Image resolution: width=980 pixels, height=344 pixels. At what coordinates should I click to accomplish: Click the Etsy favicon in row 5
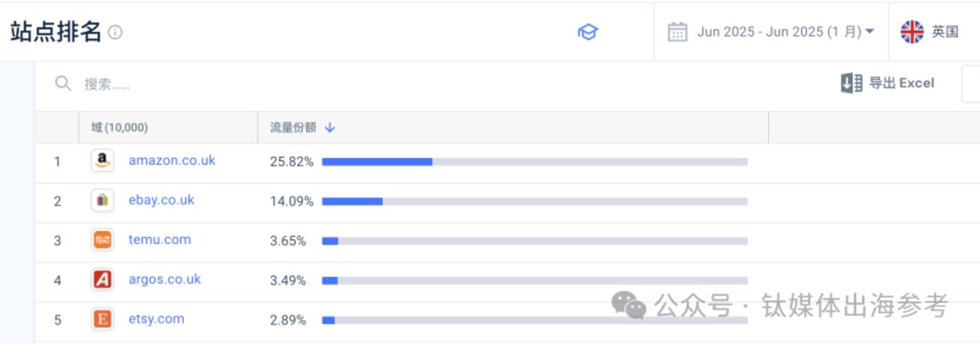pos(102,319)
